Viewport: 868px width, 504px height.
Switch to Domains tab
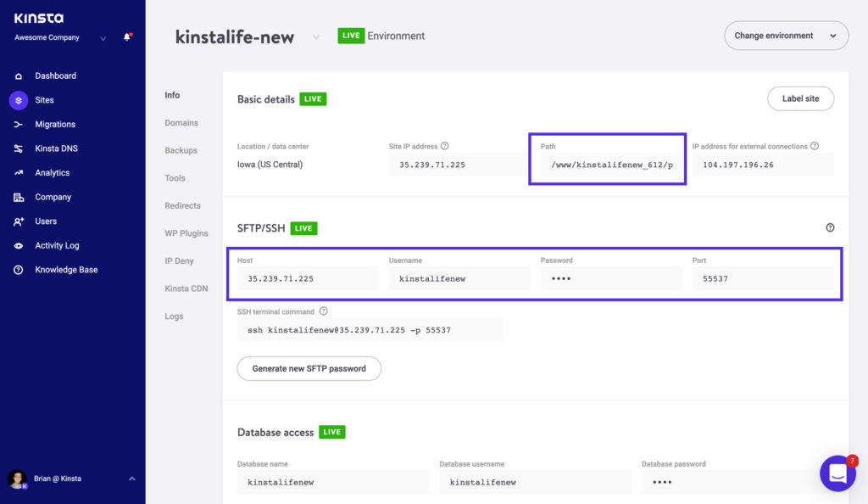[181, 123]
